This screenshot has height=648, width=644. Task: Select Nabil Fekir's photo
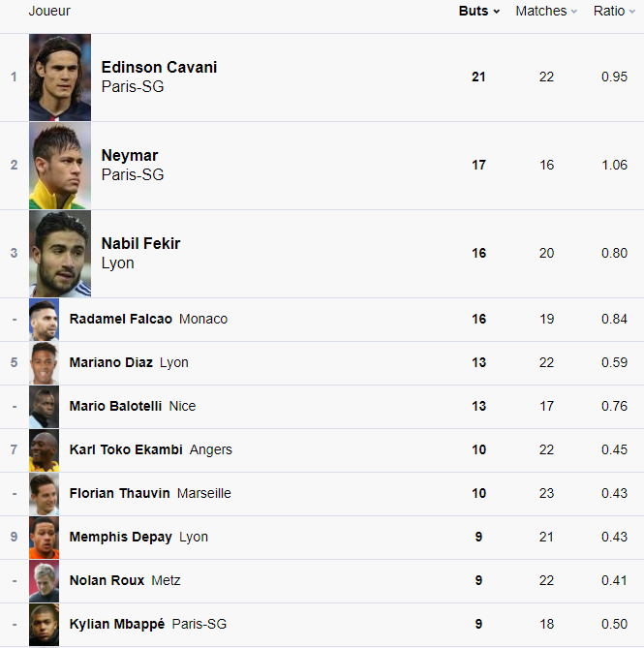[60, 254]
